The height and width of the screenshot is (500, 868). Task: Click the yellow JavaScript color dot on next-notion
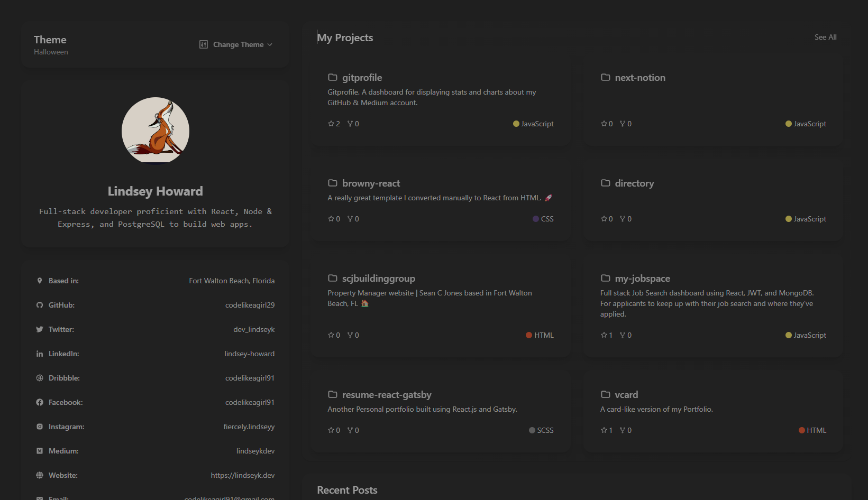(789, 124)
